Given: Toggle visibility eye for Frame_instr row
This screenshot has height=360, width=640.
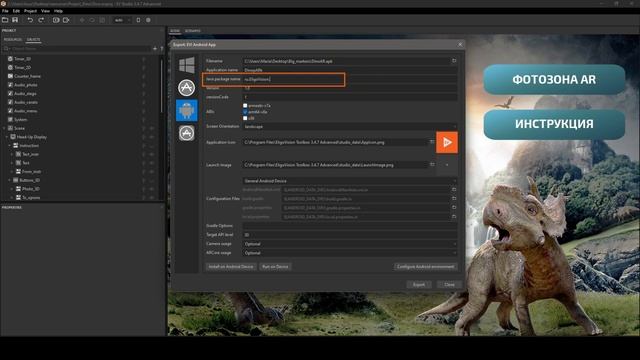Looking at the screenshot, I should 151,171.
